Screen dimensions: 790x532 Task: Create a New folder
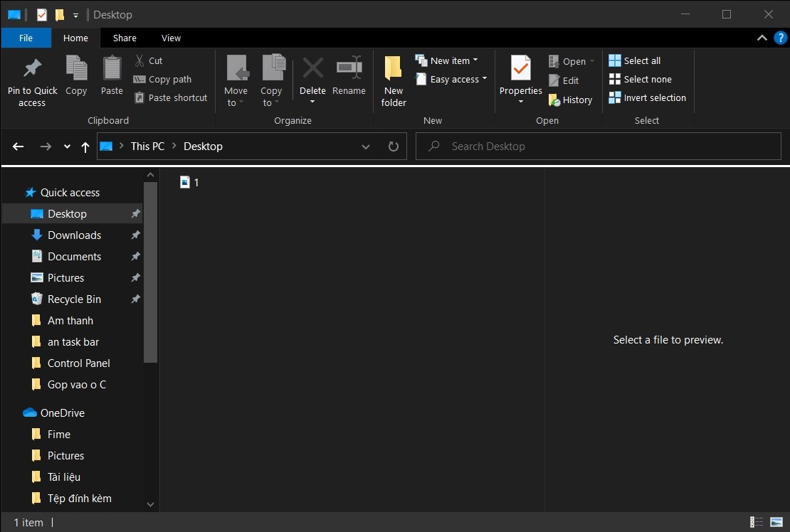tap(394, 80)
